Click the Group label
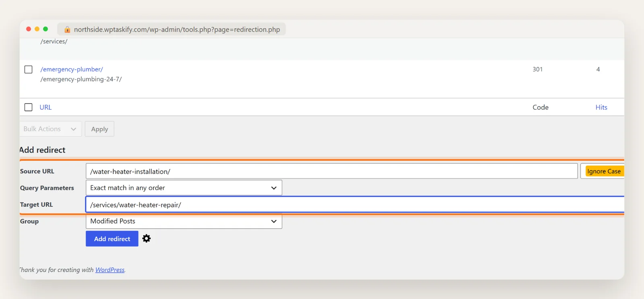The width and height of the screenshot is (644, 299). [29, 221]
